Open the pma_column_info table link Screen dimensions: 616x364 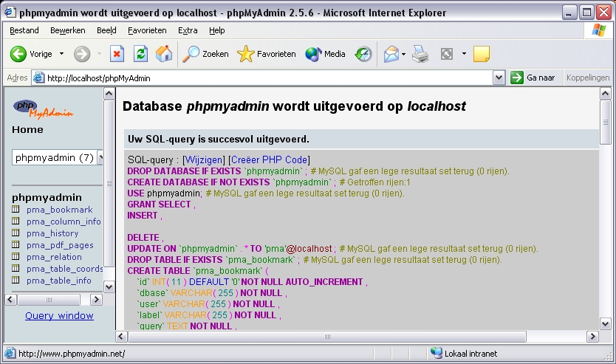pyautogui.click(x=64, y=222)
